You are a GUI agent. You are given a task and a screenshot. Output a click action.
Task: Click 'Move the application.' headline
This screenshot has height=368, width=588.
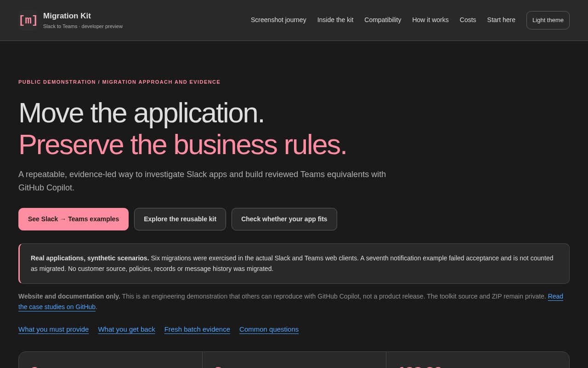coord(141,113)
